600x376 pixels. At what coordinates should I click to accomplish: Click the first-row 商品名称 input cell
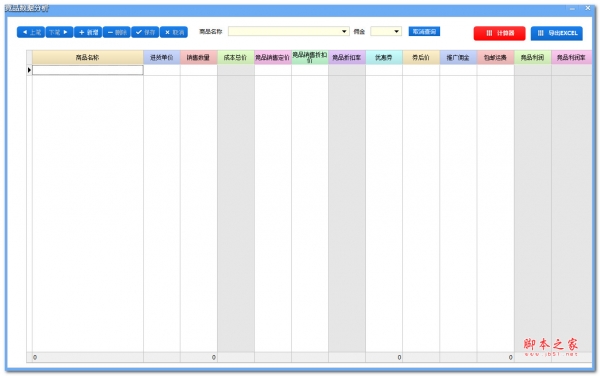[x=88, y=70]
